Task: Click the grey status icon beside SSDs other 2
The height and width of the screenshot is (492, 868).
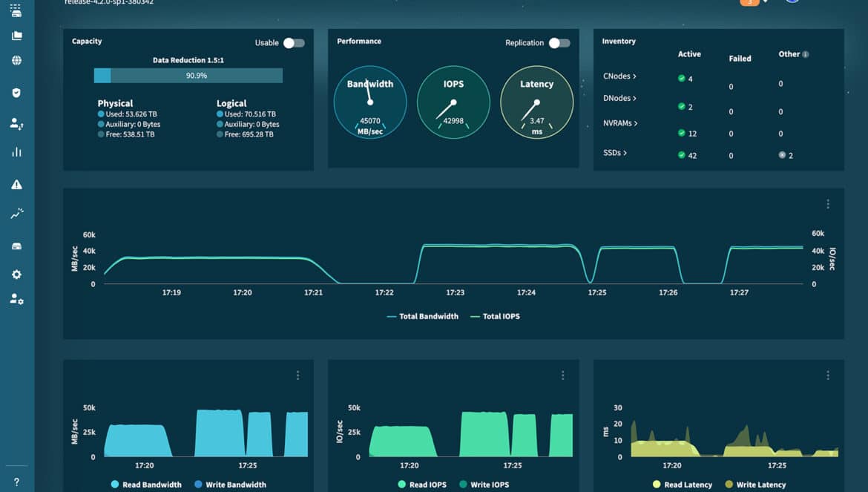Action: [782, 155]
